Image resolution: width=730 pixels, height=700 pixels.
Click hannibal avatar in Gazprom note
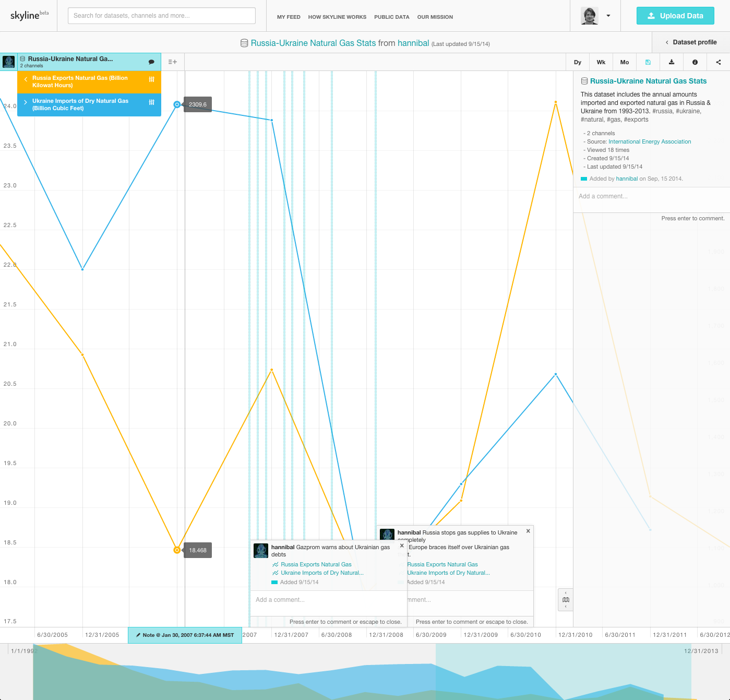point(261,551)
